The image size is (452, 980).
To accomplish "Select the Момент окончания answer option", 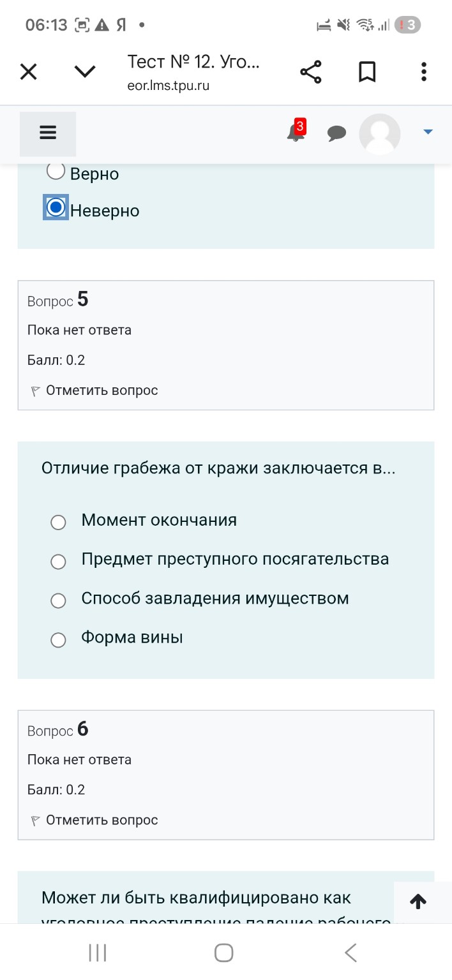I will [58, 522].
